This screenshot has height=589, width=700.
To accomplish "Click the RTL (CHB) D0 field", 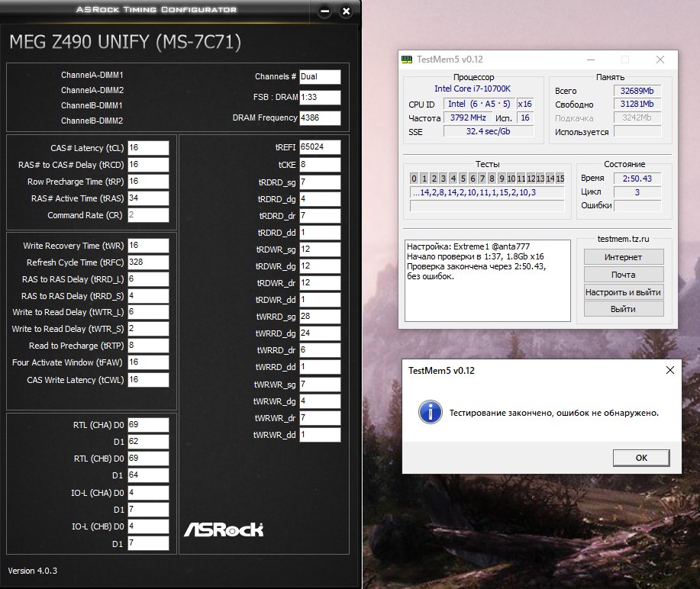I will (x=148, y=459).
